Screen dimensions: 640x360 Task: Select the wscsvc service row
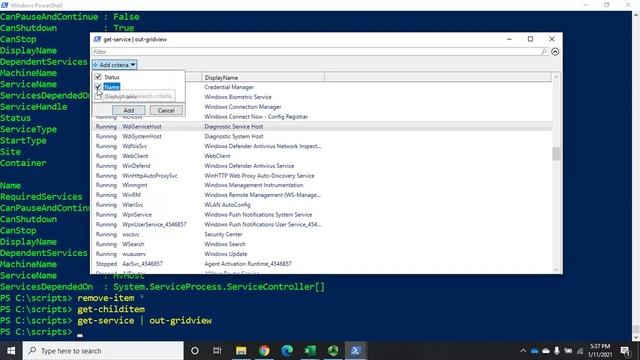click(322, 234)
